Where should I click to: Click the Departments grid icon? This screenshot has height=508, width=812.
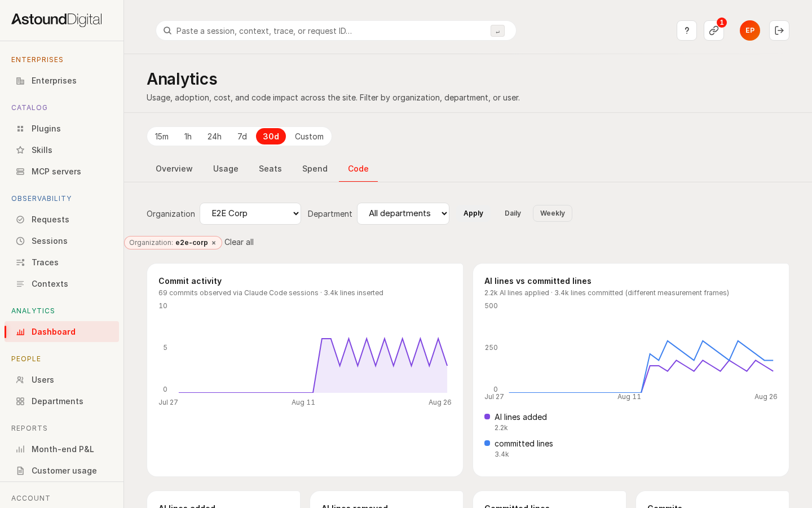point(20,401)
